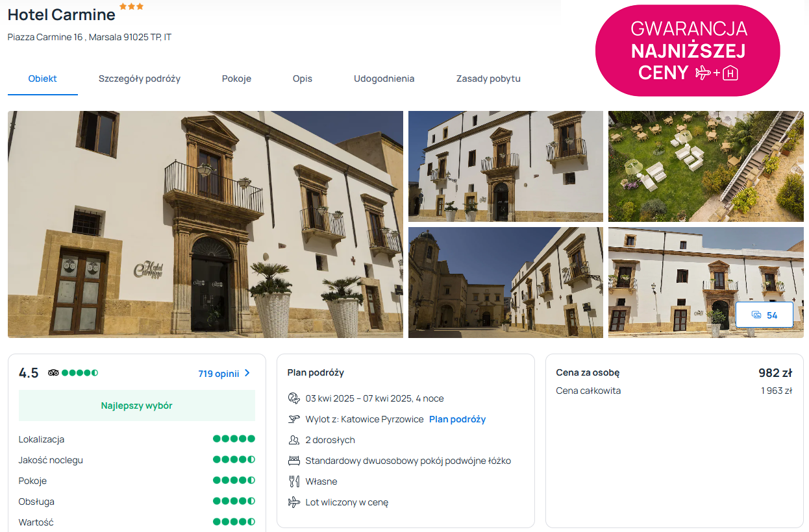
Task: Click the blue Plan podróży link
Action: pos(457,419)
